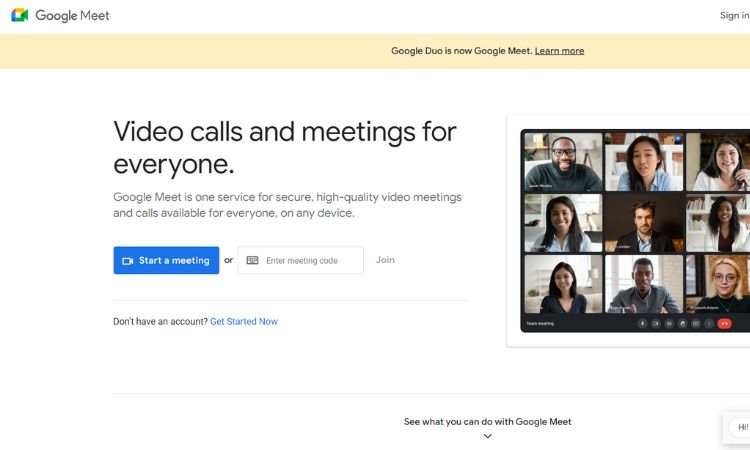The height and width of the screenshot is (450, 750).
Task: Click the three-dot more options icon in the preview
Action: click(x=709, y=324)
